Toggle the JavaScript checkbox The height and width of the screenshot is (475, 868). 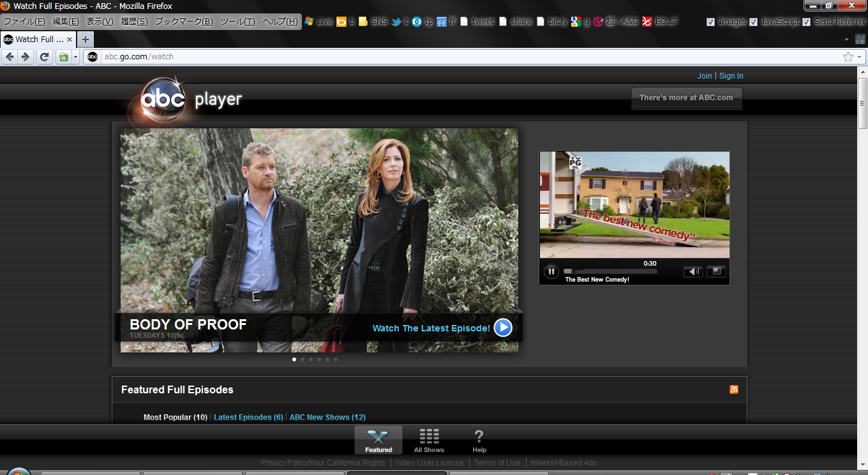tap(754, 22)
